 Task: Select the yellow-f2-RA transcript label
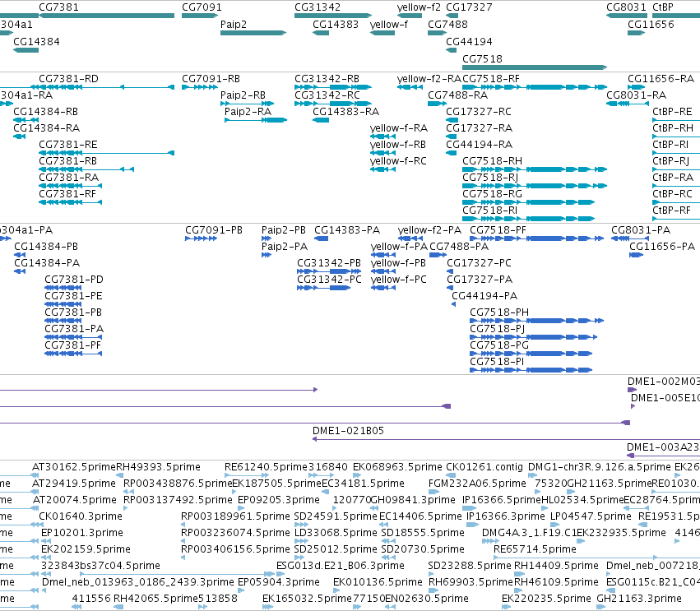coord(429,79)
